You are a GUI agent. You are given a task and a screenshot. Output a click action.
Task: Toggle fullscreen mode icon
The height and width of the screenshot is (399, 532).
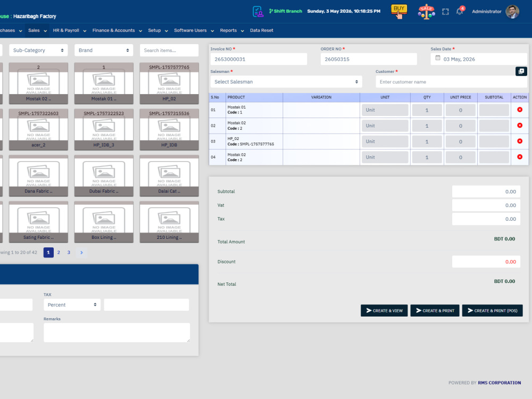(x=445, y=12)
